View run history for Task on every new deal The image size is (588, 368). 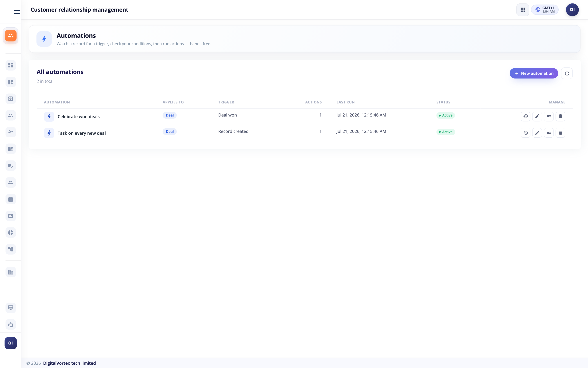coord(525,133)
